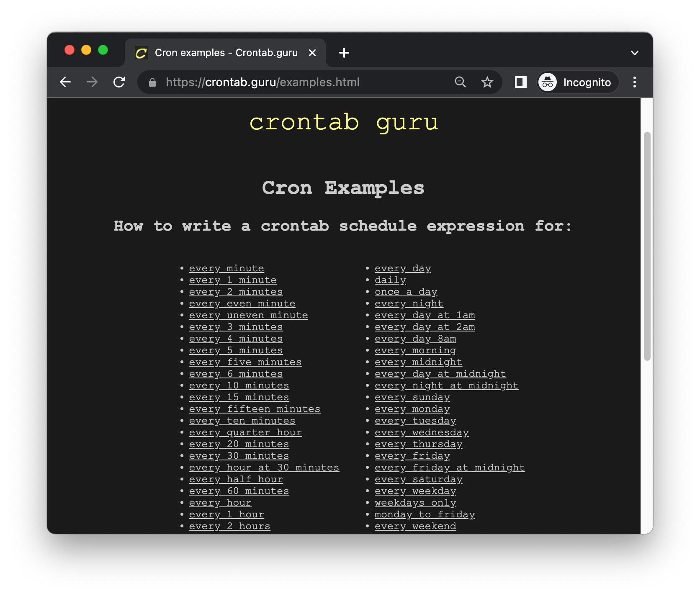Screen dimensions: 700x596
Task: Open the 'every ten minutes' link
Action: 242,421
